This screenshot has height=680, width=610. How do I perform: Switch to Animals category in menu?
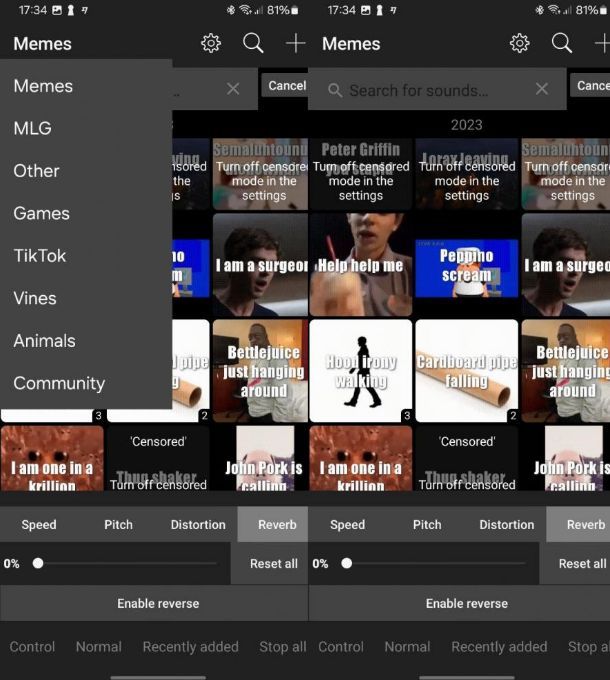coord(86,341)
